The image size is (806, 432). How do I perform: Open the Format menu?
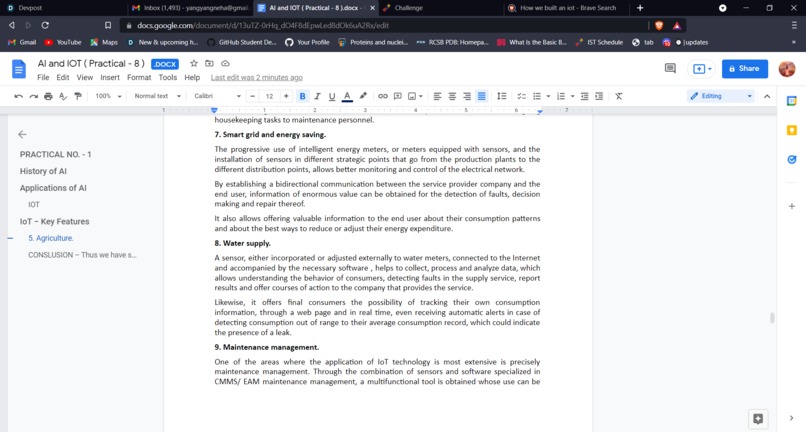(x=139, y=78)
